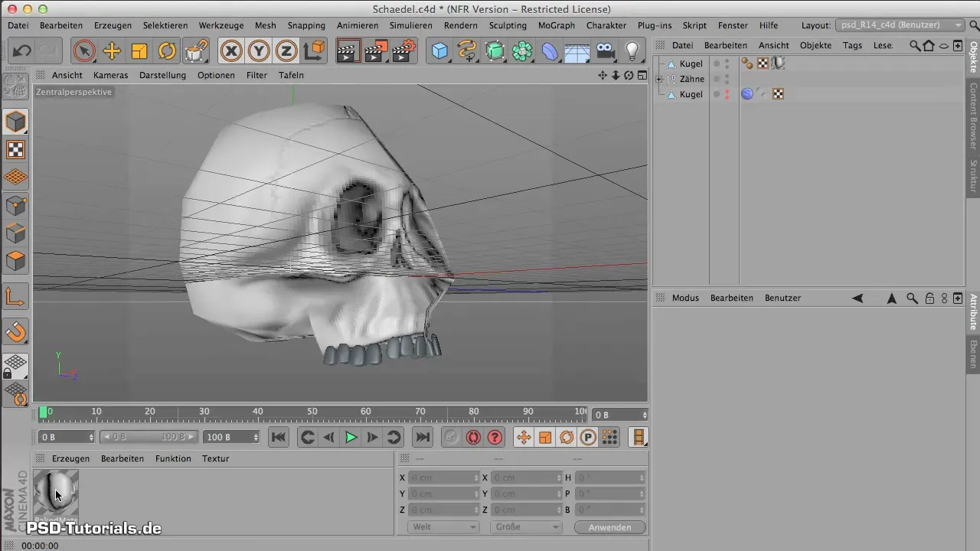The image size is (980, 551).
Task: Click attribute manager back arrow
Action: click(x=858, y=298)
